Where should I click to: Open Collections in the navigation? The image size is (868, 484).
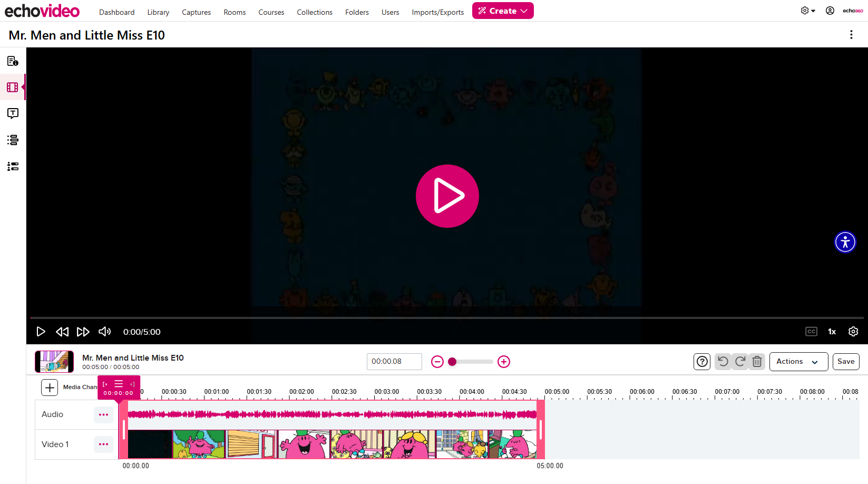(x=315, y=12)
